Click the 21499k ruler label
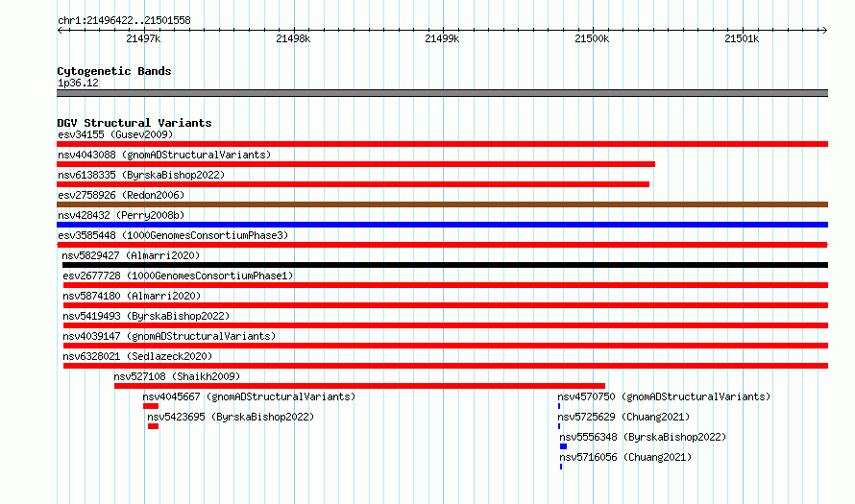Image resolution: width=855 pixels, height=504 pixels. [442, 38]
